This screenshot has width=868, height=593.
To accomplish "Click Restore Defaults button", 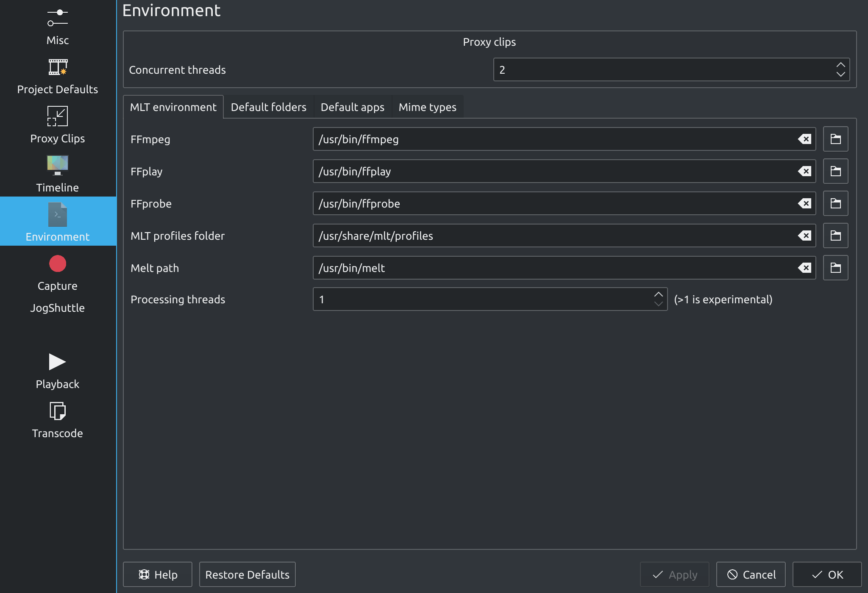I will pos(247,574).
